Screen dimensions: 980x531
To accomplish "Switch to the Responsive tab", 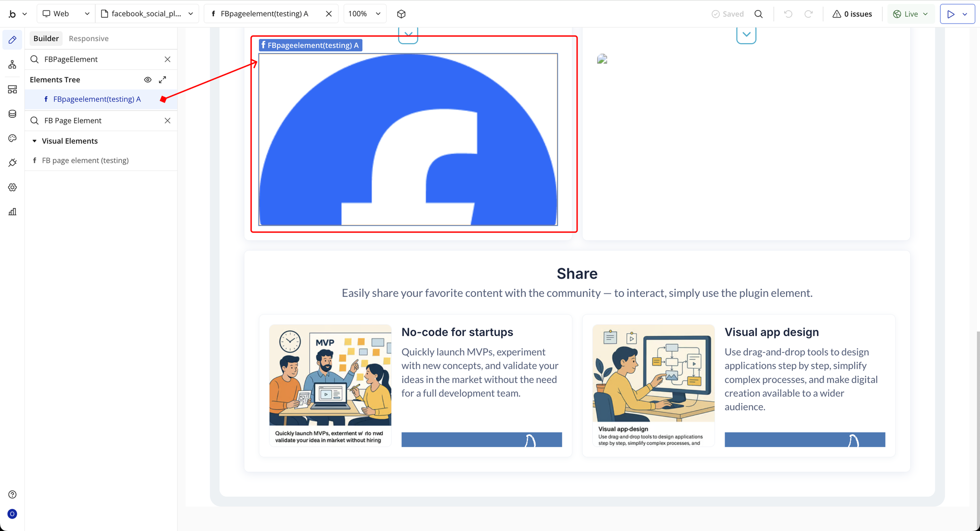I will [x=89, y=38].
